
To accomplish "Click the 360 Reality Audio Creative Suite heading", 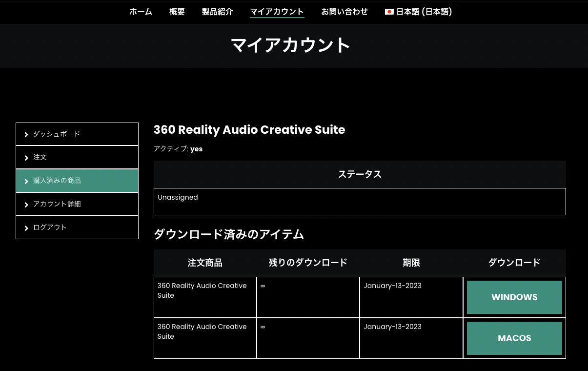I will click(x=249, y=130).
